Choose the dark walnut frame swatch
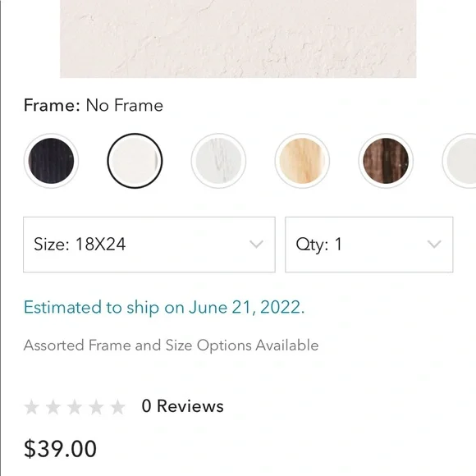The height and width of the screenshot is (476, 476). click(386, 161)
